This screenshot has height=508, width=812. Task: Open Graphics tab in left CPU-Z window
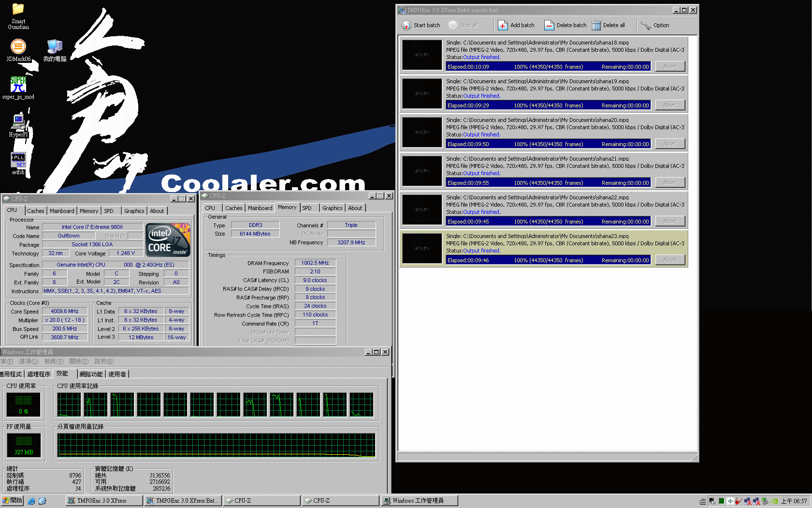click(134, 211)
